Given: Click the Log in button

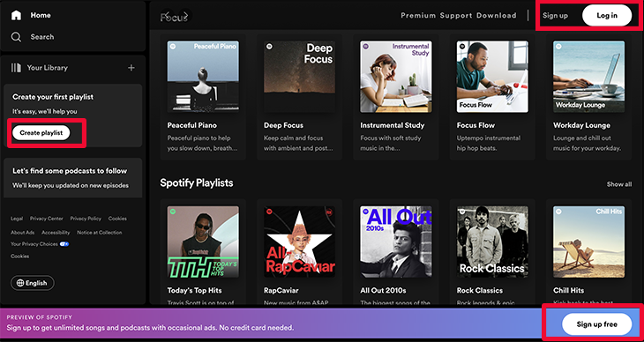Looking at the screenshot, I should [607, 16].
